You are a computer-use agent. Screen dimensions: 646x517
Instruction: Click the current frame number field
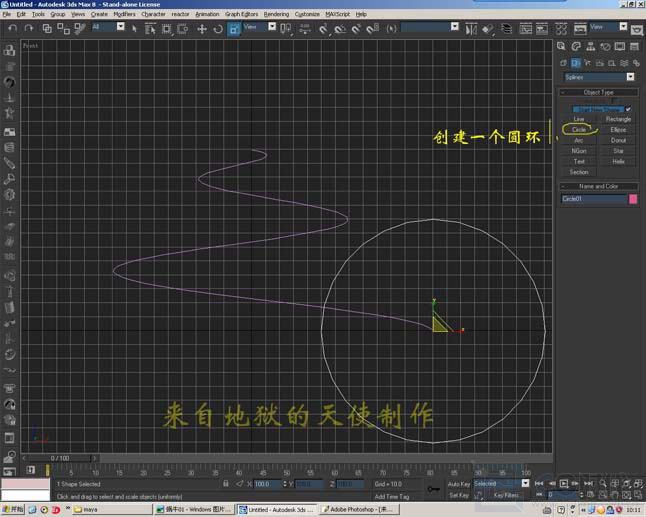pyautogui.click(x=562, y=495)
